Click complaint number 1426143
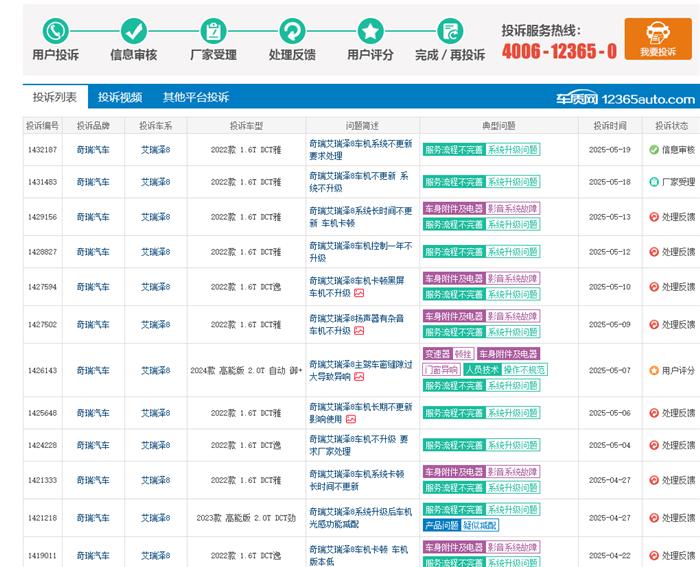Viewport: 700px width, 567px height. pos(42,370)
